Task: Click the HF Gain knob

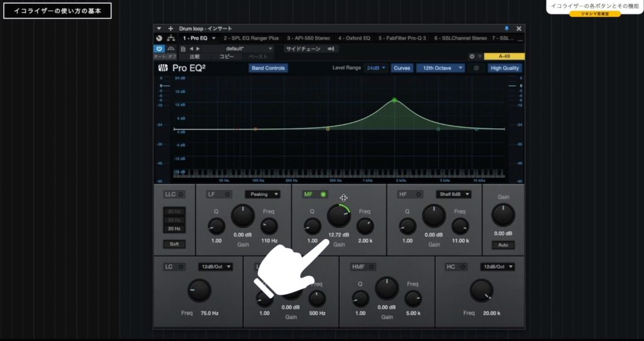Action: pos(434,216)
